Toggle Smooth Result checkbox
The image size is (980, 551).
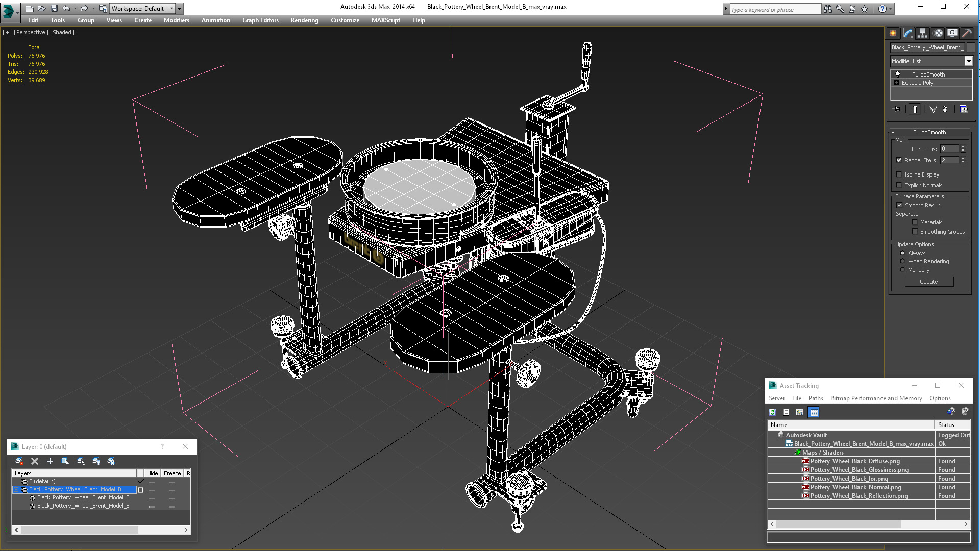click(x=900, y=205)
